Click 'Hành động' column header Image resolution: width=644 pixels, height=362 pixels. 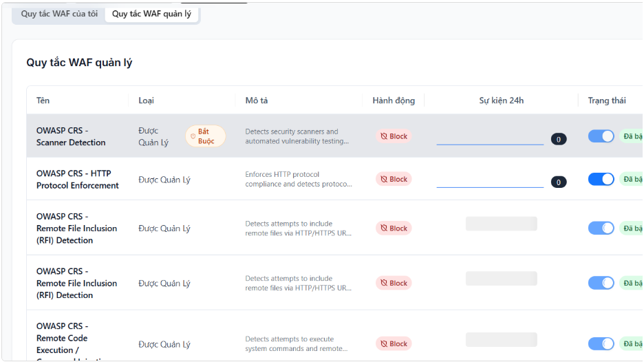click(394, 100)
